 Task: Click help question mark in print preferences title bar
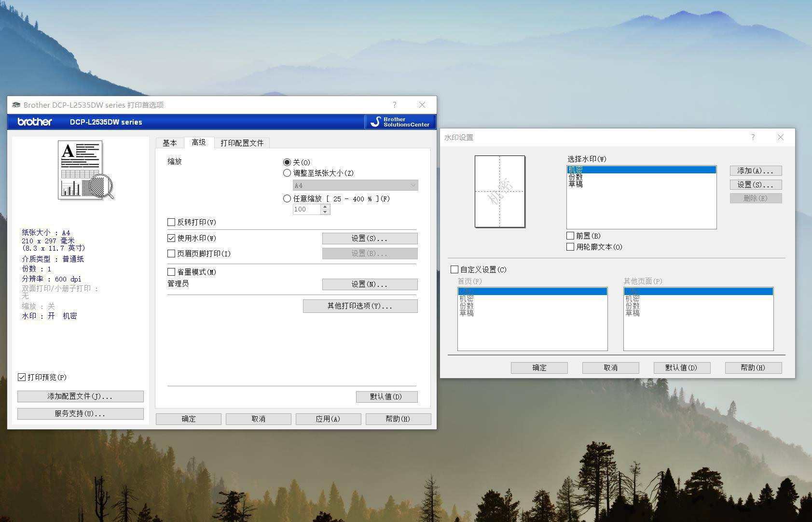tap(394, 105)
